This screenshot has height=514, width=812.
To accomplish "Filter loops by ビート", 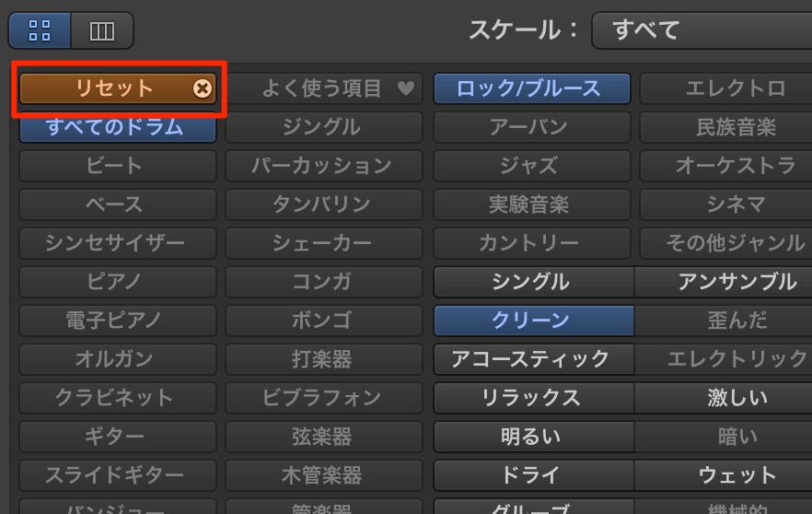I will (118, 166).
